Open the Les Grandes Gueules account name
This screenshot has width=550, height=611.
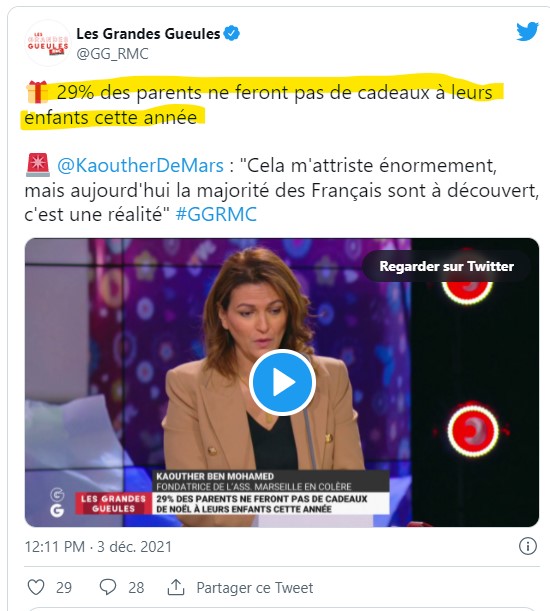tap(148, 34)
